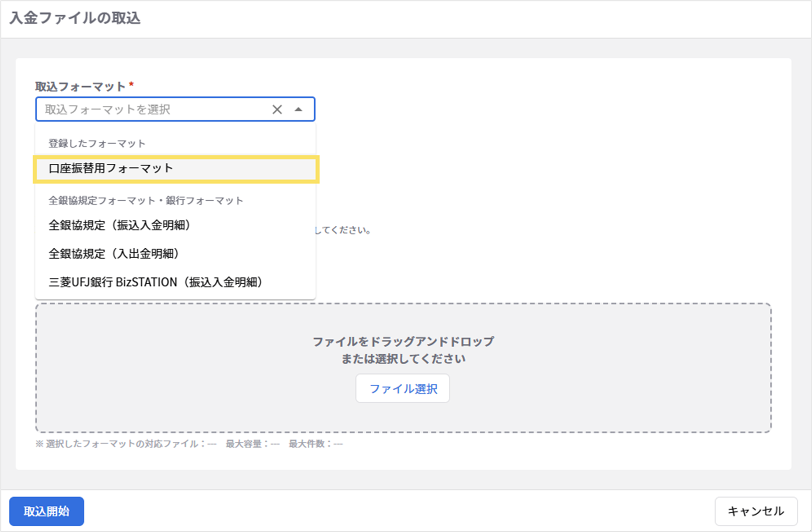Collapse the import format dropdown arrow

(298, 110)
